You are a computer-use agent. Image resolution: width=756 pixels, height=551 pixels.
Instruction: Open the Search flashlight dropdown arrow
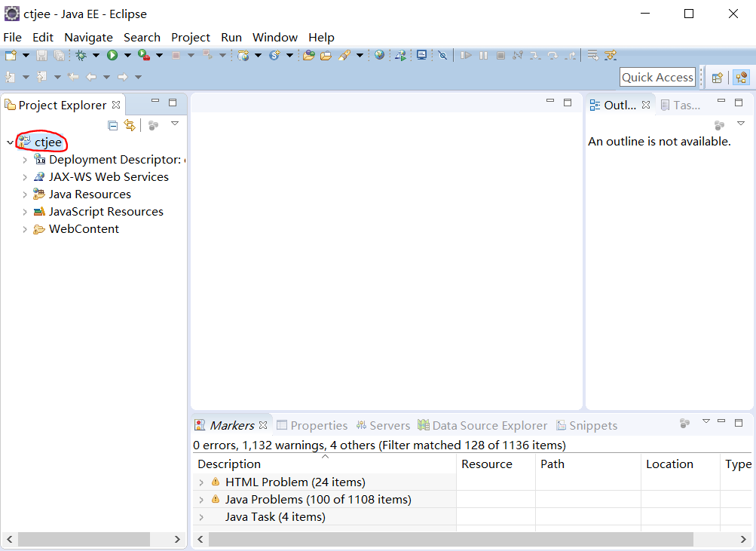360,56
